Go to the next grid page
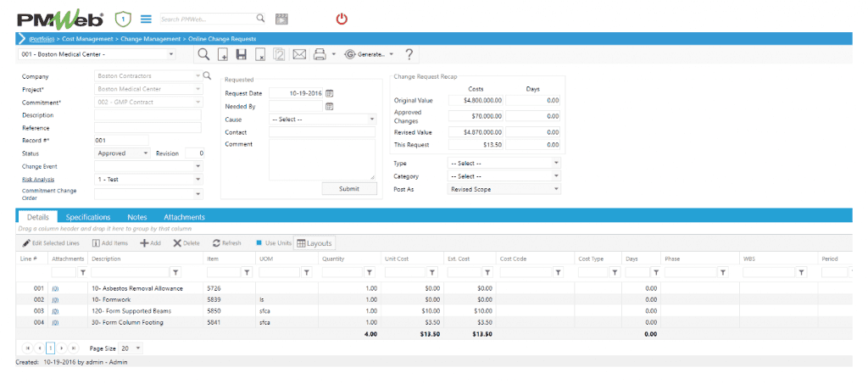This screenshot has width=868, height=384. coord(62,348)
